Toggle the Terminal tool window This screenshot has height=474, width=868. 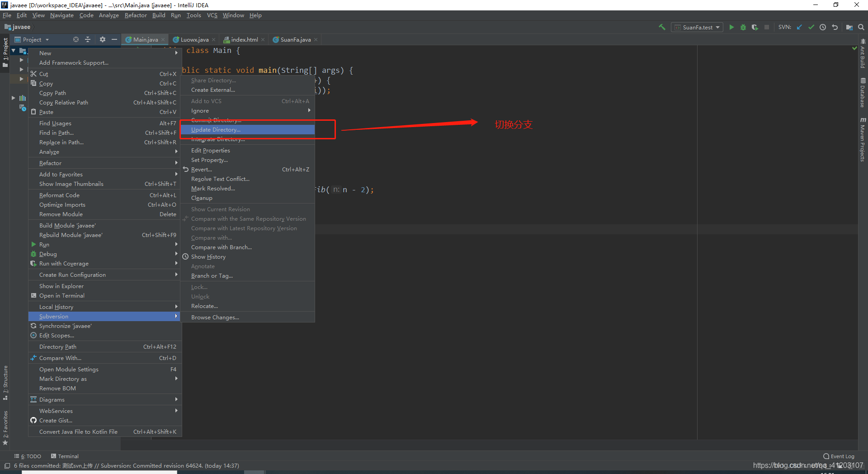point(65,456)
